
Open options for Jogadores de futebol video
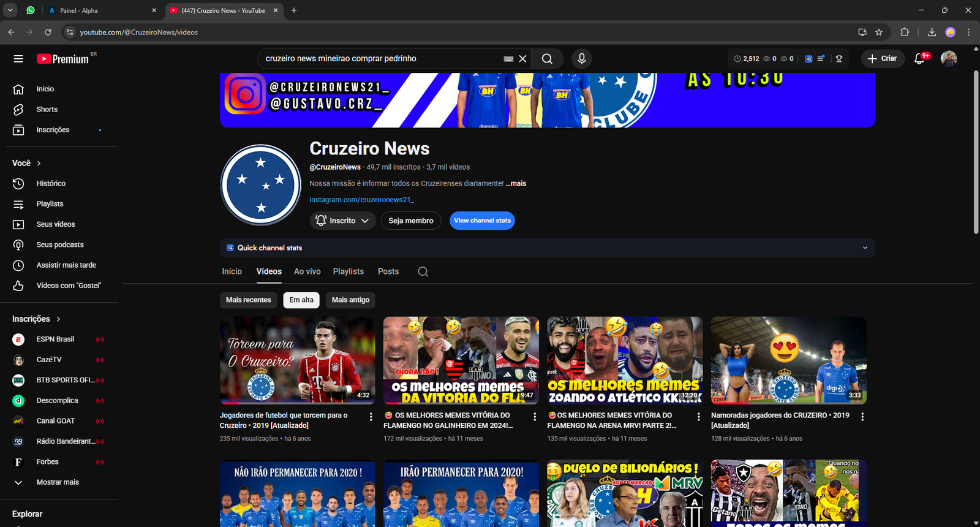coord(371,417)
